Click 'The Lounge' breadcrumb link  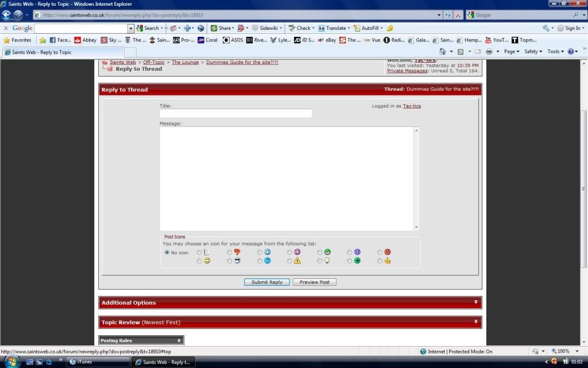pos(185,62)
